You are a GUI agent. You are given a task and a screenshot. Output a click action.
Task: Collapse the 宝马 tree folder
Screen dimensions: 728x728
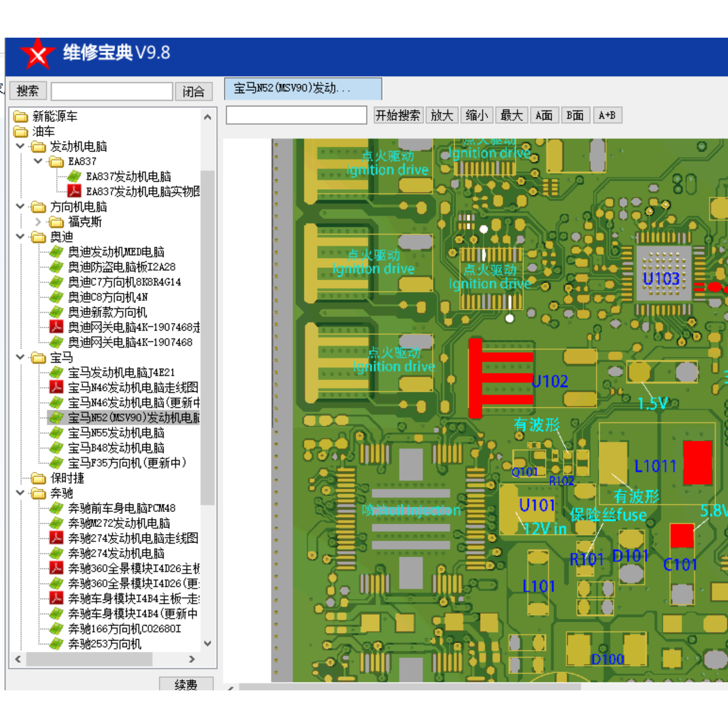coord(20,357)
